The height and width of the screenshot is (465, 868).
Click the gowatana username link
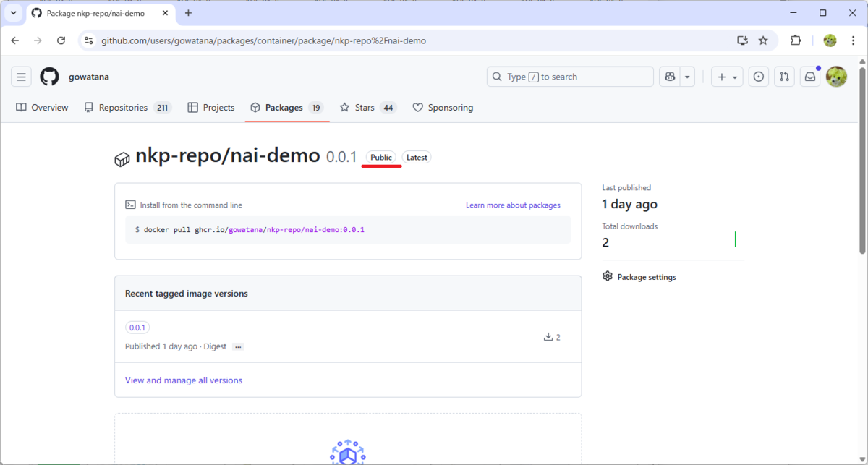coord(89,77)
